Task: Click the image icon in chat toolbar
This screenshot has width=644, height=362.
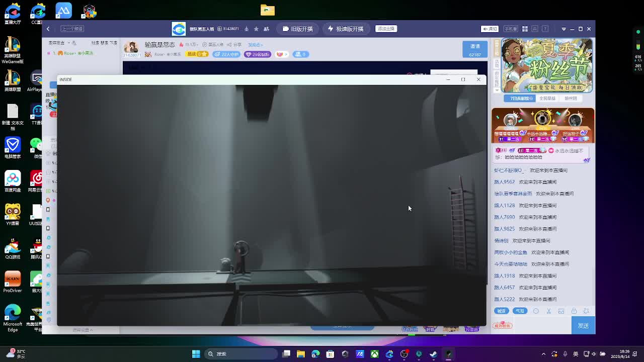Action: pos(561,311)
